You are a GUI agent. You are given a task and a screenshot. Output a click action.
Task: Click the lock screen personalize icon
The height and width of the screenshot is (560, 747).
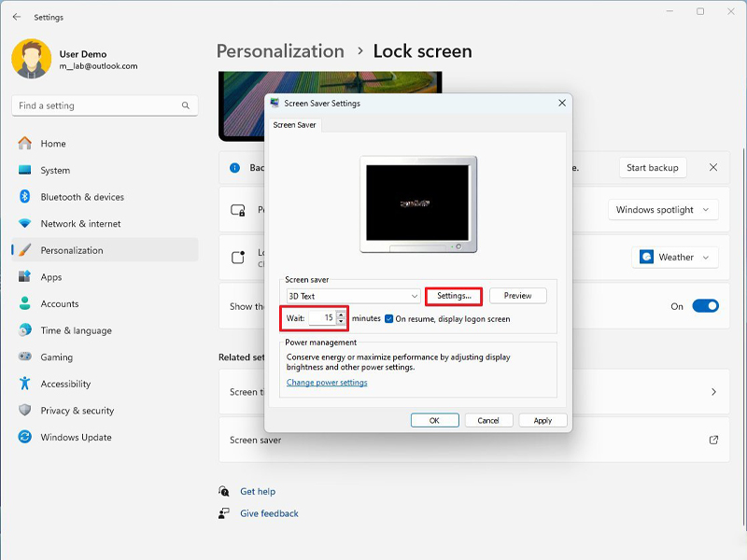pos(238,209)
